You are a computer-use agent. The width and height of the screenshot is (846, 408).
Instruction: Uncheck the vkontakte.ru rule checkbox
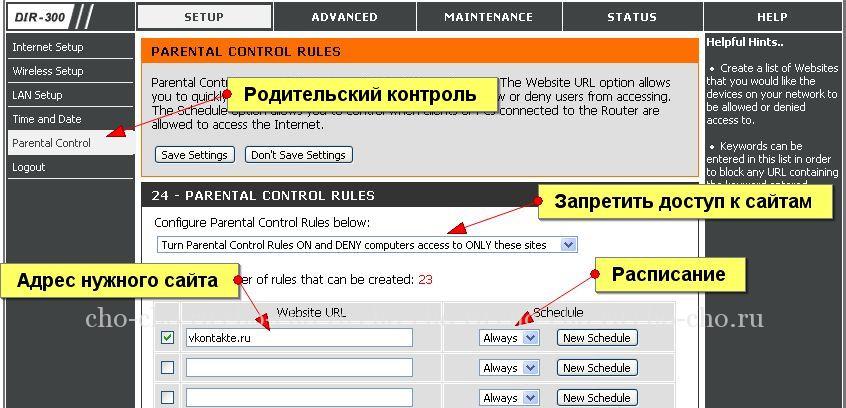[167, 338]
